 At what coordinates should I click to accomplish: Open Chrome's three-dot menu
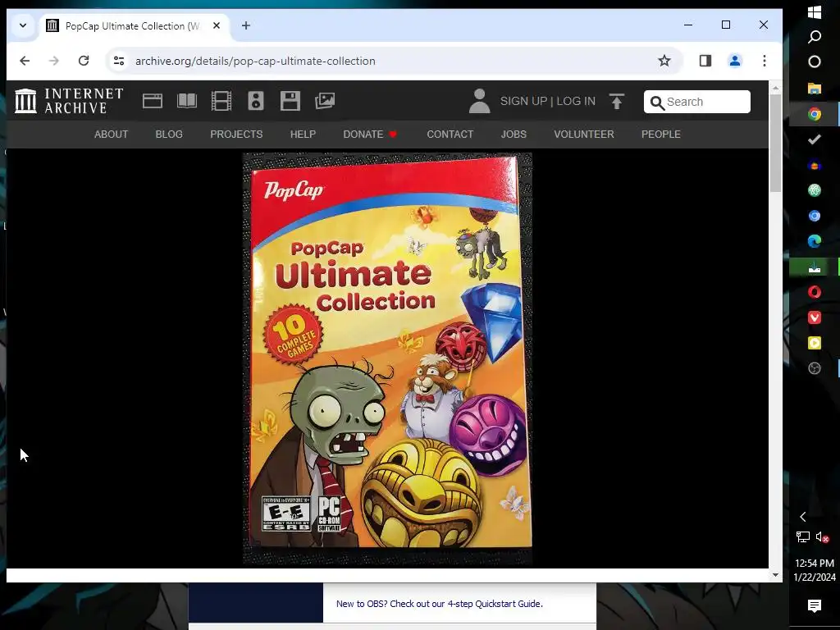pyautogui.click(x=765, y=61)
